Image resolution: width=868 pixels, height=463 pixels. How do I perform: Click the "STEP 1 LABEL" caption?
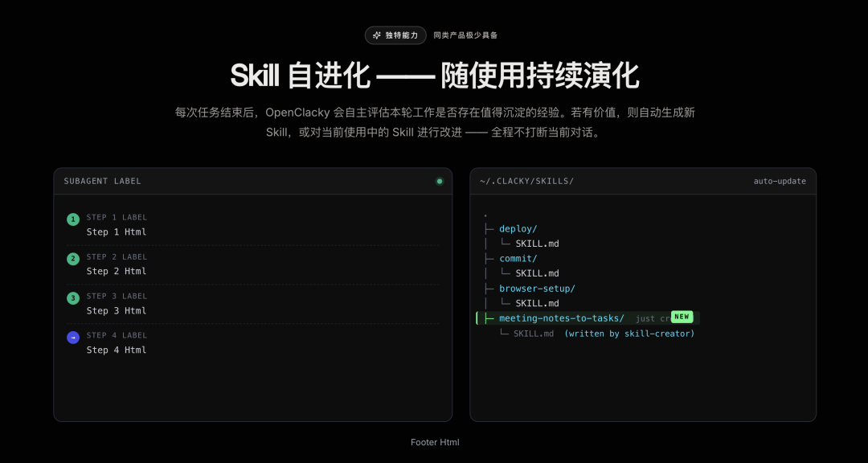point(117,218)
